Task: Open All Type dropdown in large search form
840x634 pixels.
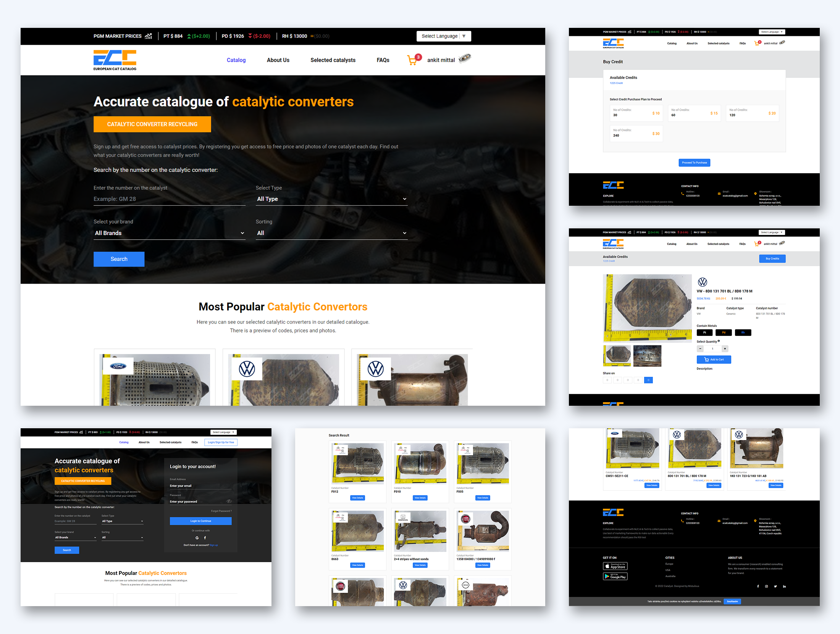Action: 331,199
